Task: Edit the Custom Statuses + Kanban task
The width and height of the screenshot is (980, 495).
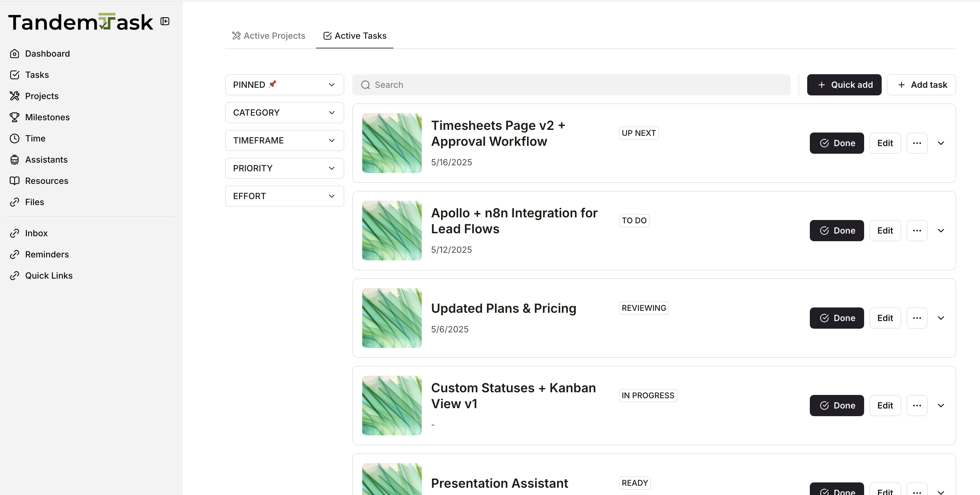Action: (x=885, y=406)
